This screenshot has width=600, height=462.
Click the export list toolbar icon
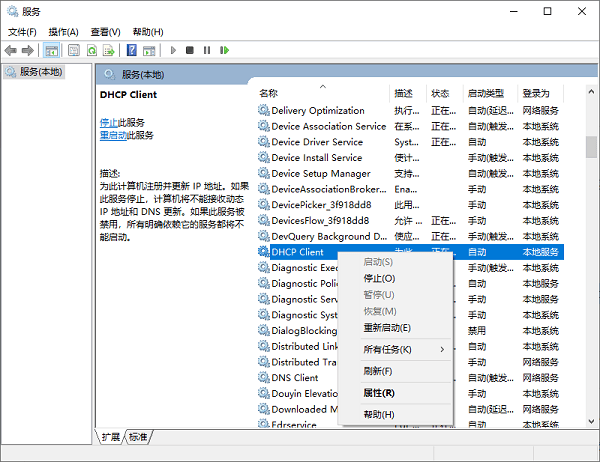point(109,50)
